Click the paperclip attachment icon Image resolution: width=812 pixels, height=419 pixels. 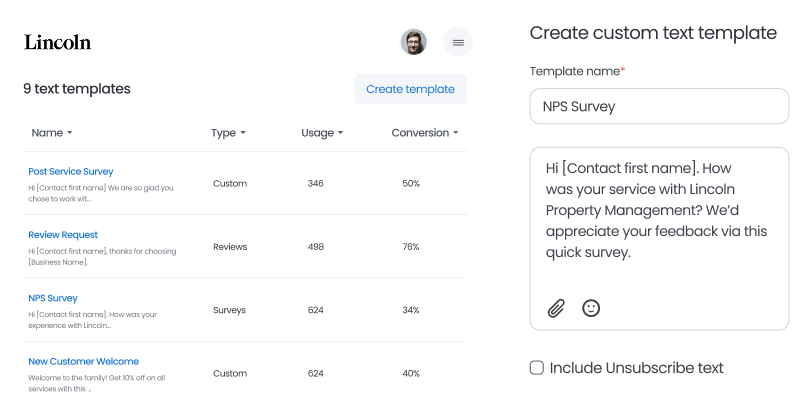click(x=556, y=308)
